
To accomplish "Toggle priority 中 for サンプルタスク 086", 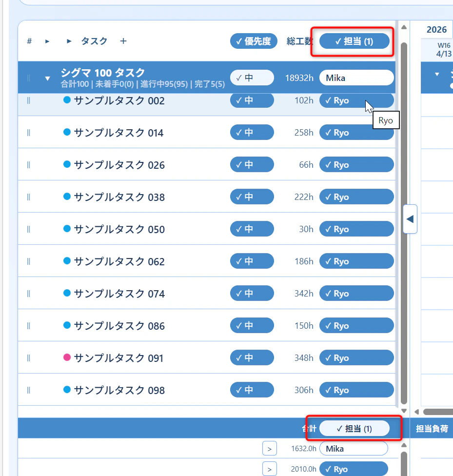I will [x=252, y=325].
